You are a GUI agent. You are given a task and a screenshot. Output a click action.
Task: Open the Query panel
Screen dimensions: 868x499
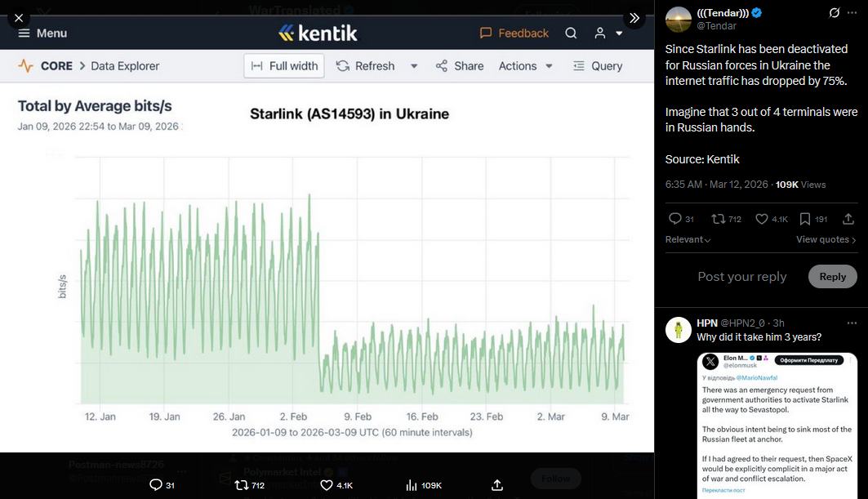tap(597, 66)
